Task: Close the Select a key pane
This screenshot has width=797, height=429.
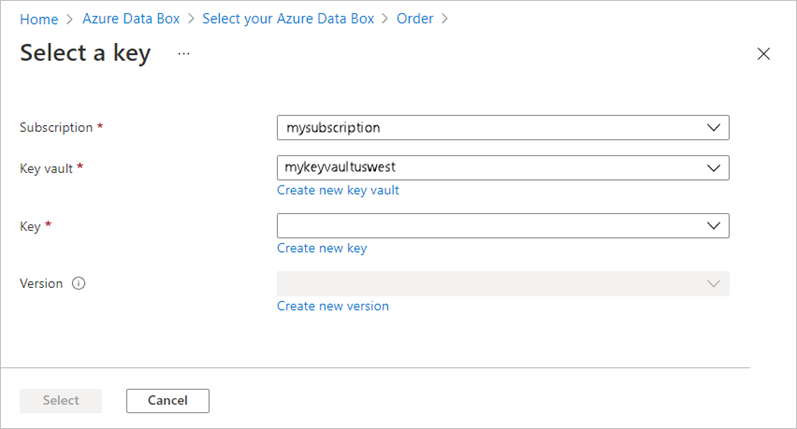Action: coord(764,54)
